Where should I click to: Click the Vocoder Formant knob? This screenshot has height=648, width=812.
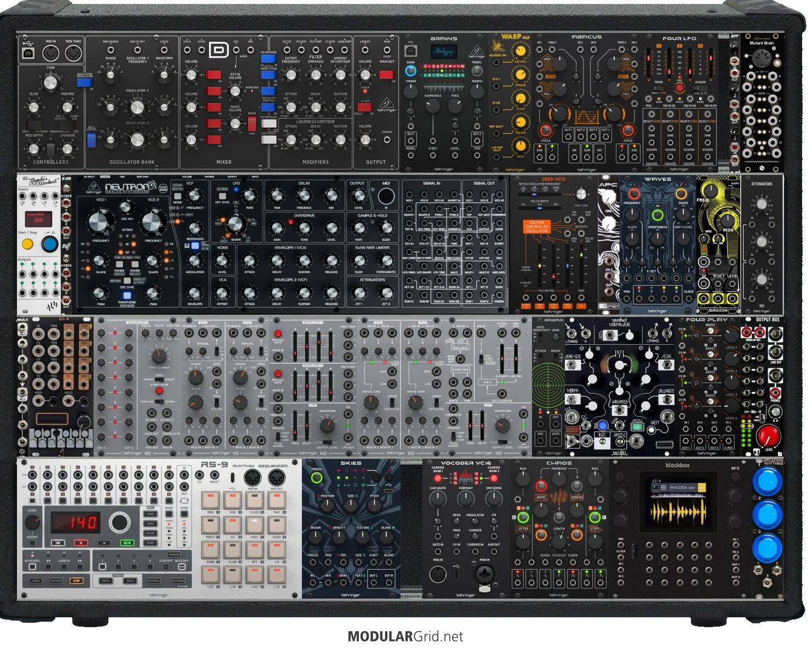(x=466, y=499)
